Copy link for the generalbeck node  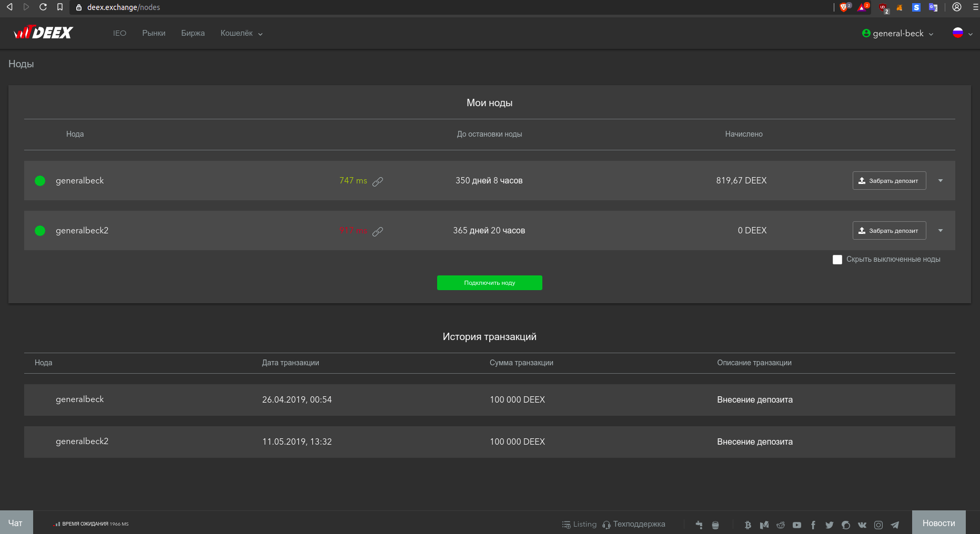[378, 181]
